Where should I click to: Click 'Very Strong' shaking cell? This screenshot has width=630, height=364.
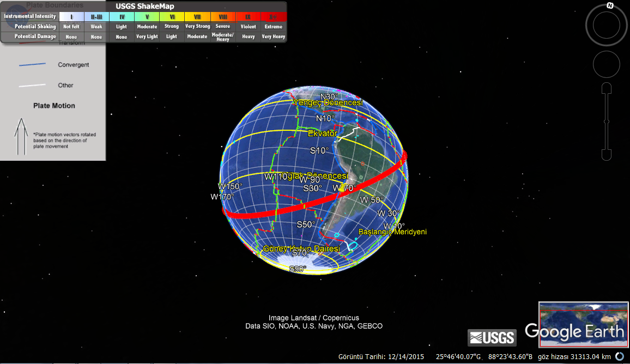(197, 27)
